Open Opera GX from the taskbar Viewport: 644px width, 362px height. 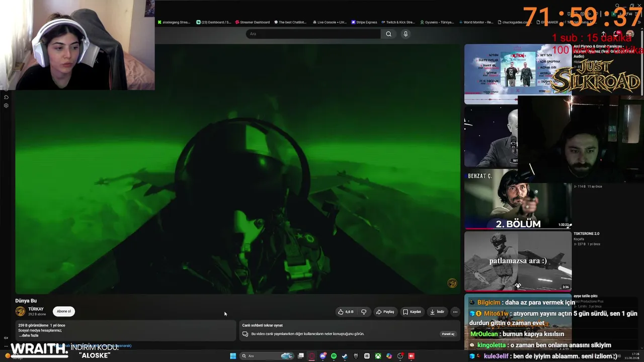[312, 356]
